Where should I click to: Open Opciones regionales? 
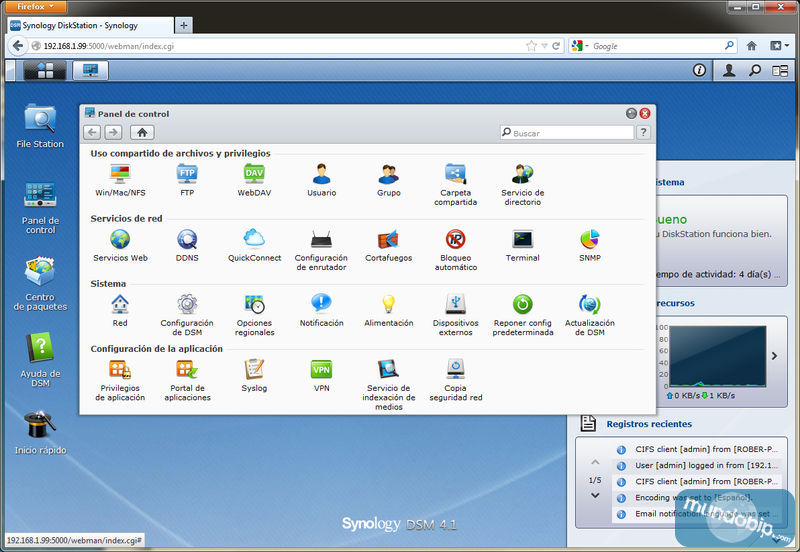point(254,315)
